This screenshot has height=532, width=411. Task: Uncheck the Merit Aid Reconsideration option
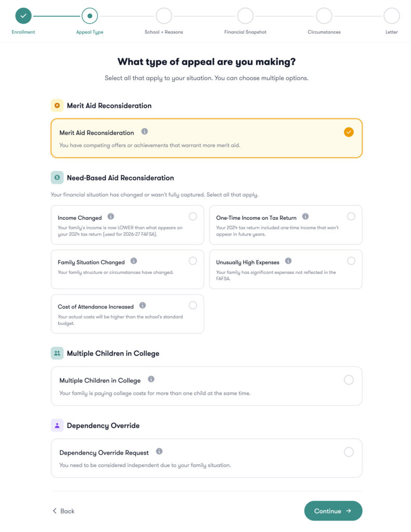[349, 132]
